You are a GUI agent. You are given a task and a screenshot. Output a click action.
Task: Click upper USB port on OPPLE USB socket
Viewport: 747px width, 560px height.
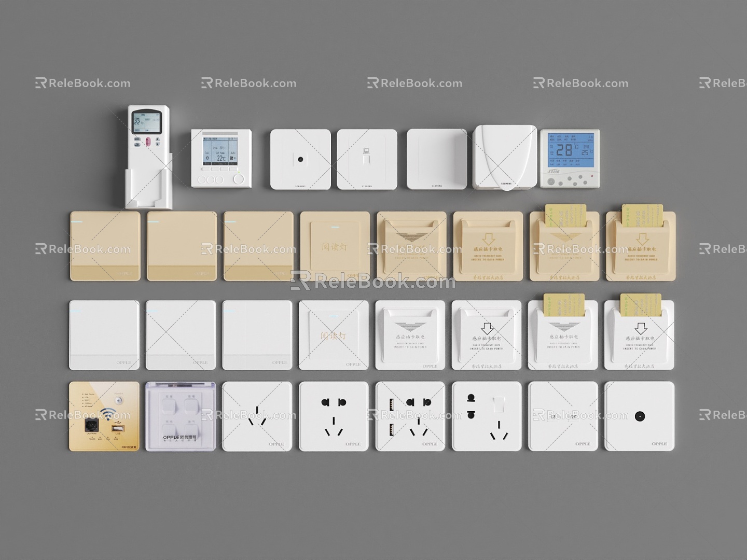[392, 404]
